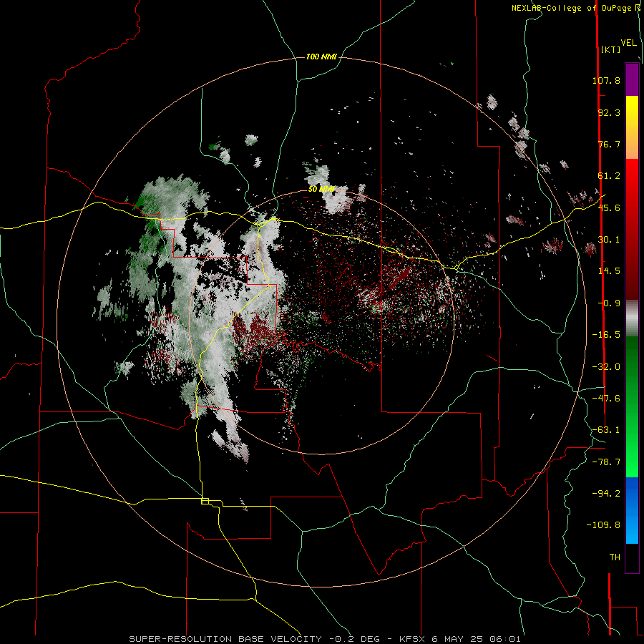Click the VEL legend title
644x644 pixels.
(x=628, y=43)
